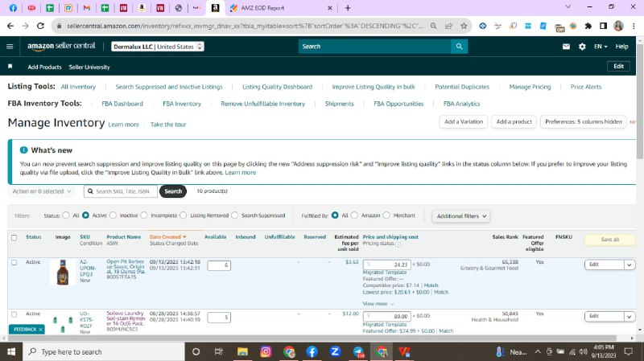Click the price field showing 24.23

(x=387, y=265)
